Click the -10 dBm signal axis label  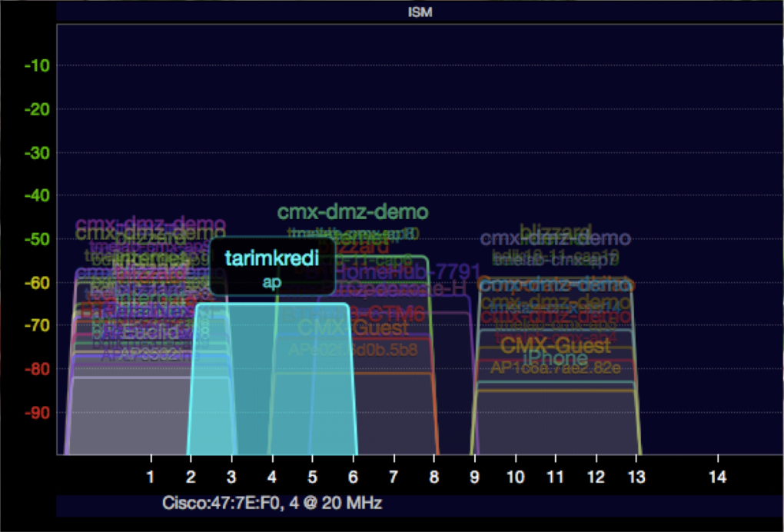(38, 65)
